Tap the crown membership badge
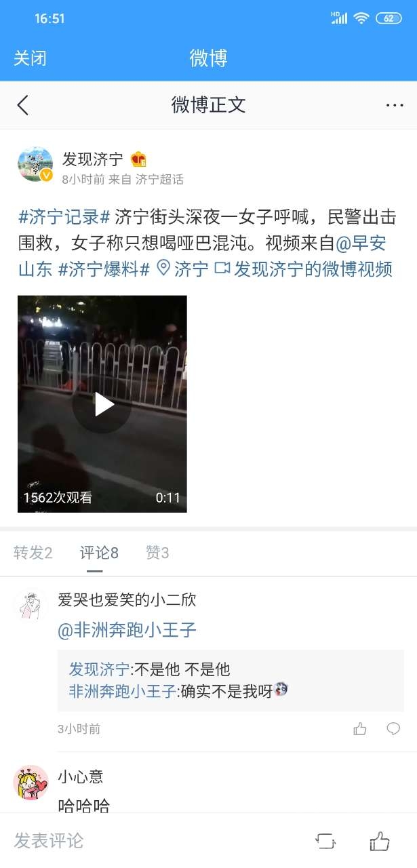 139,159
